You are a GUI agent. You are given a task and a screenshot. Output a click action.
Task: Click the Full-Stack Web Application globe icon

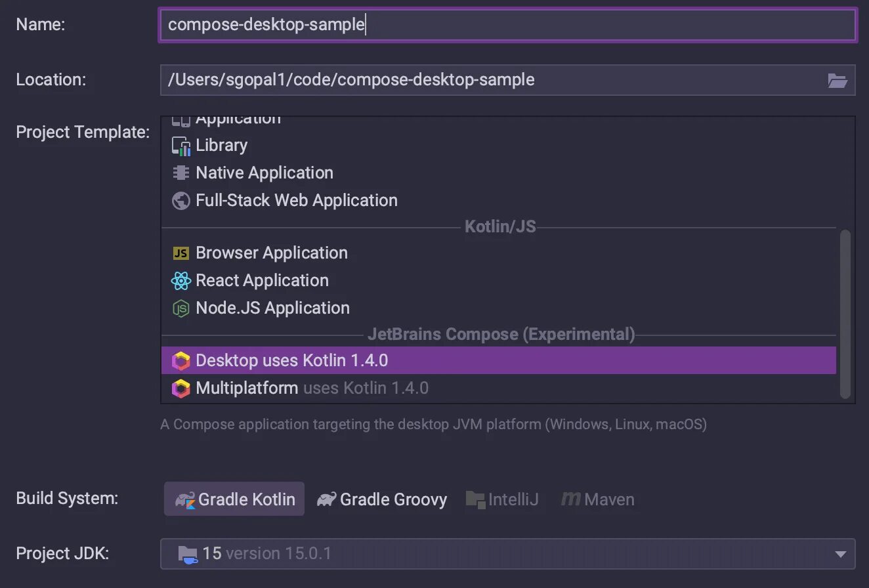(x=180, y=201)
